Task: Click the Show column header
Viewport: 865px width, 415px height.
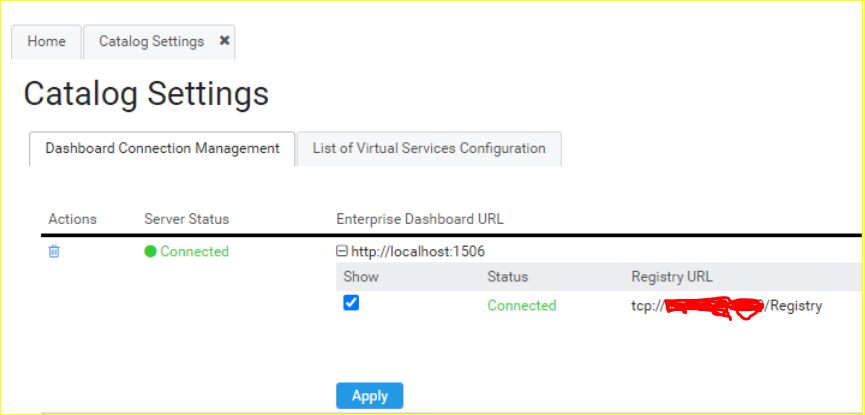Action: pyautogui.click(x=361, y=276)
